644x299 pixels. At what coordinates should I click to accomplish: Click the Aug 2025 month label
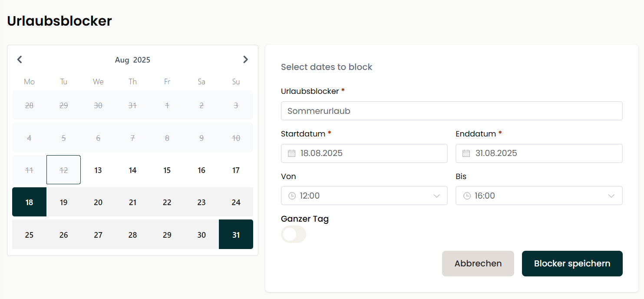click(x=132, y=60)
